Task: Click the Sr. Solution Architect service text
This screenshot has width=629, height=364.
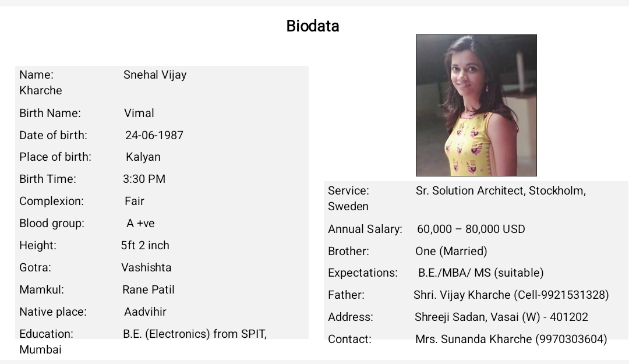Action: (470, 190)
